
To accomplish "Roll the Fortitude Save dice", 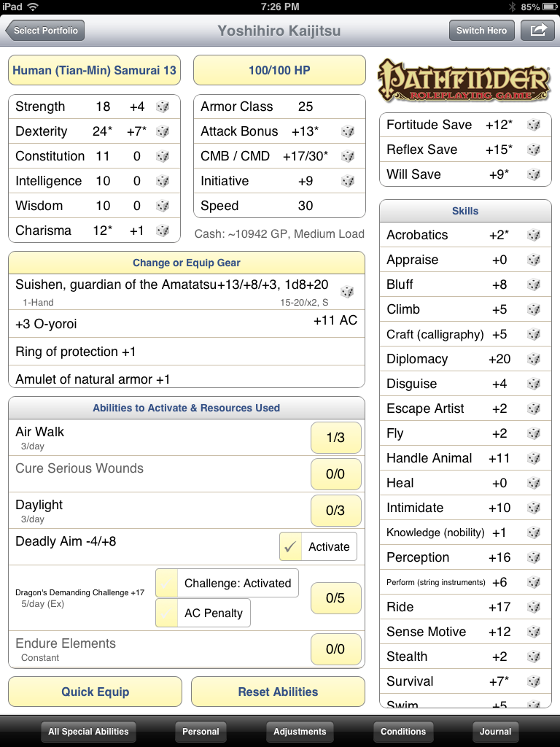I will tap(534, 125).
